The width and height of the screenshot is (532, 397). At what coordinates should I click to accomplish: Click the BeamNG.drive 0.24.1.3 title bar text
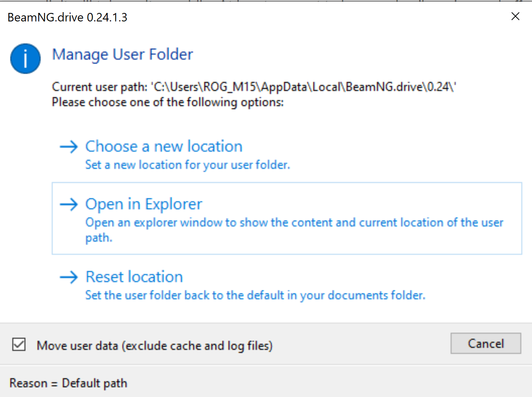[67, 17]
